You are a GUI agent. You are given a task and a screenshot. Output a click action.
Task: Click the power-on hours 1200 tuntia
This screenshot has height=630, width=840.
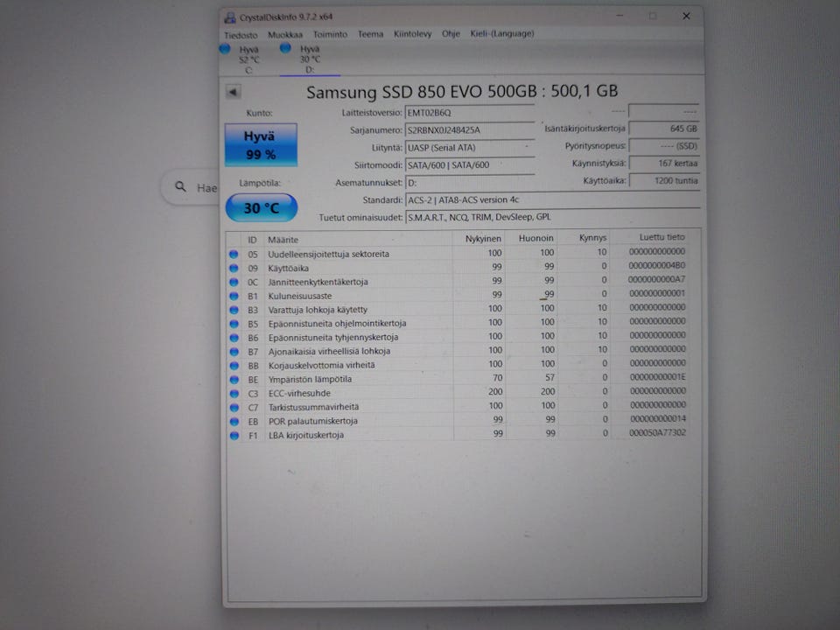coord(664,180)
